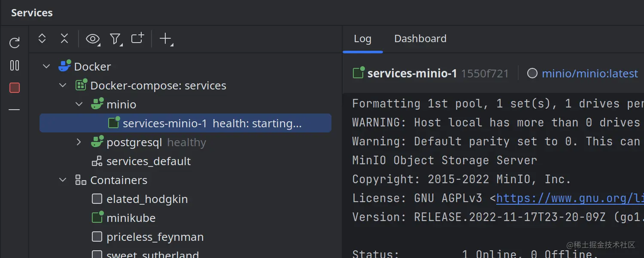
Task: Open View Options via the eye icon
Action: click(93, 39)
